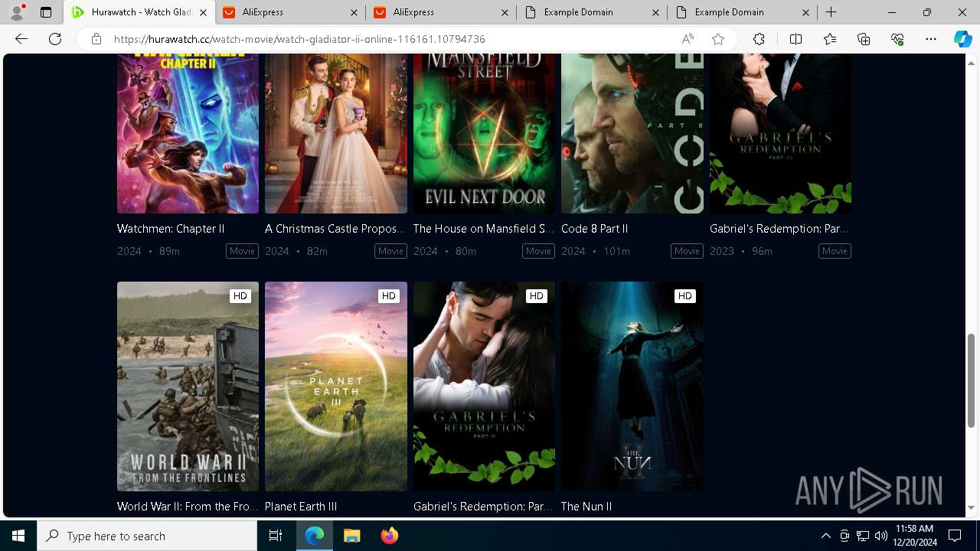The height and width of the screenshot is (551, 980).
Task: Click The House on Mansfield Street title
Action: 484,229
